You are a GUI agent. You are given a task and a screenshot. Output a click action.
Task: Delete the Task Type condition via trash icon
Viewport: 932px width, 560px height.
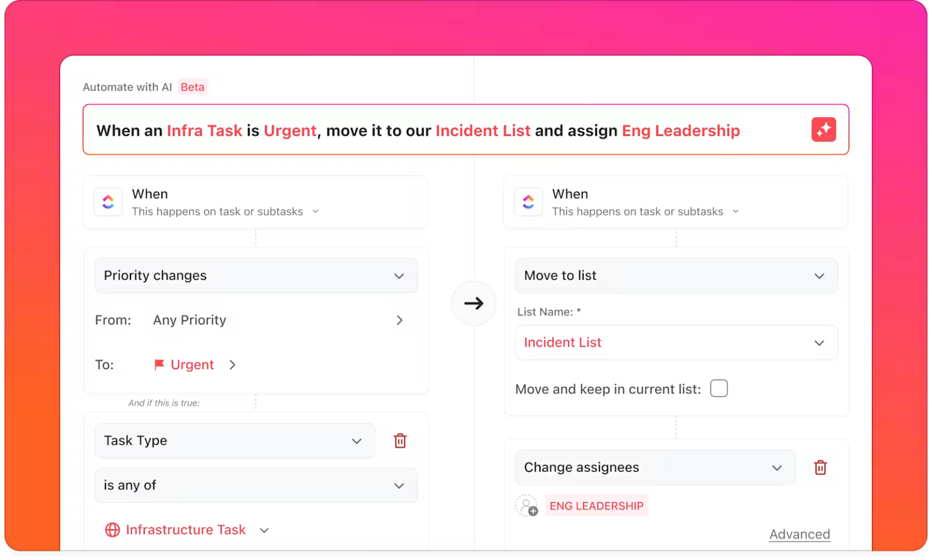tap(400, 440)
